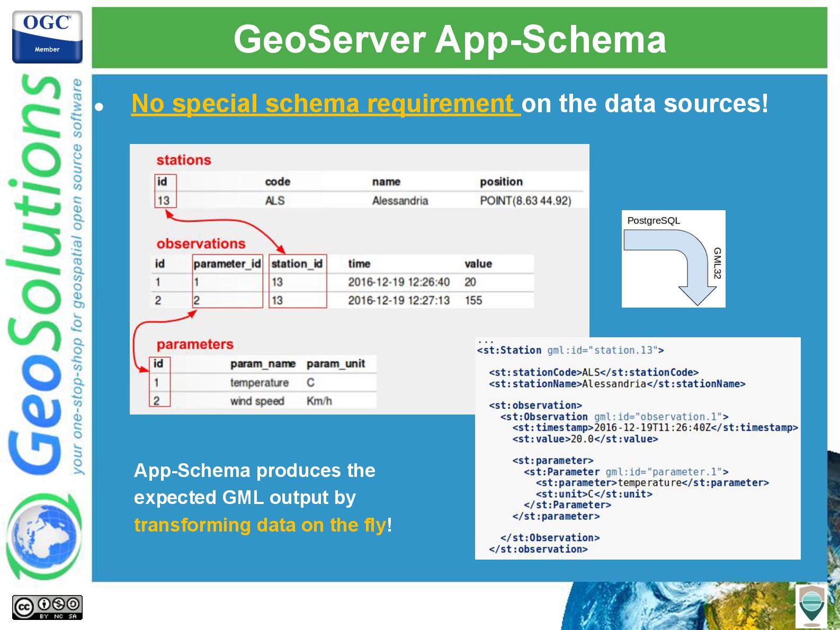
Task: Click the observation value cell '155'
Action: 473,300
